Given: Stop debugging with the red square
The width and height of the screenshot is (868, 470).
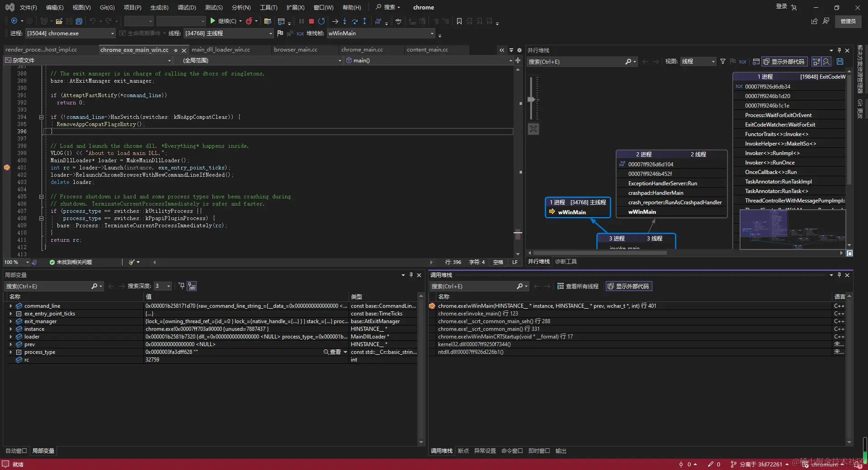Looking at the screenshot, I should click(311, 21).
